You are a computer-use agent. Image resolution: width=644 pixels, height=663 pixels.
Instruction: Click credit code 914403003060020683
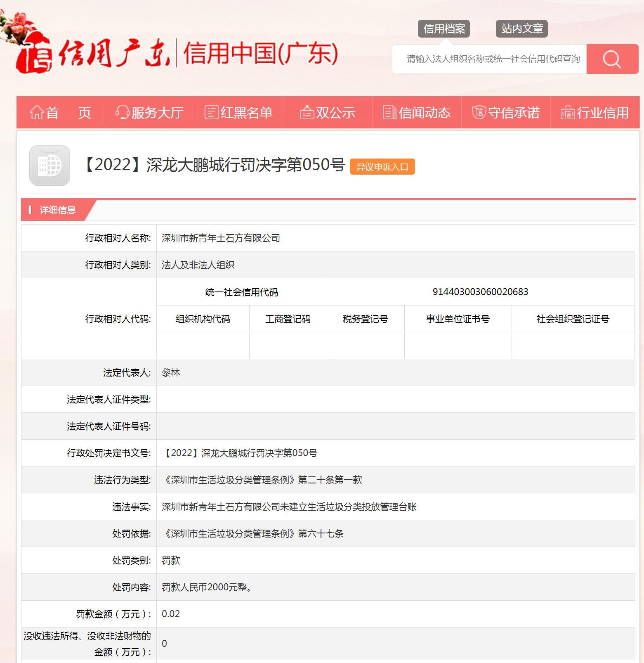coord(480,292)
